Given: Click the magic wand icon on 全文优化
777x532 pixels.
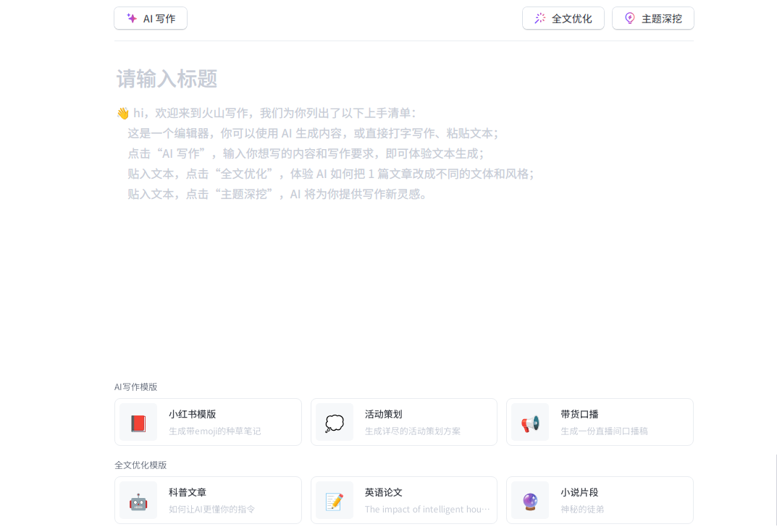Looking at the screenshot, I should point(540,19).
